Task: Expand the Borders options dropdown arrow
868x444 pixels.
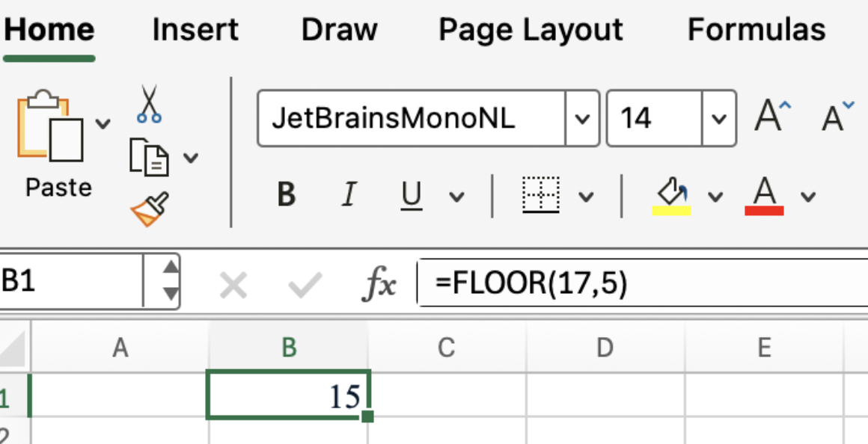Action: 586,197
